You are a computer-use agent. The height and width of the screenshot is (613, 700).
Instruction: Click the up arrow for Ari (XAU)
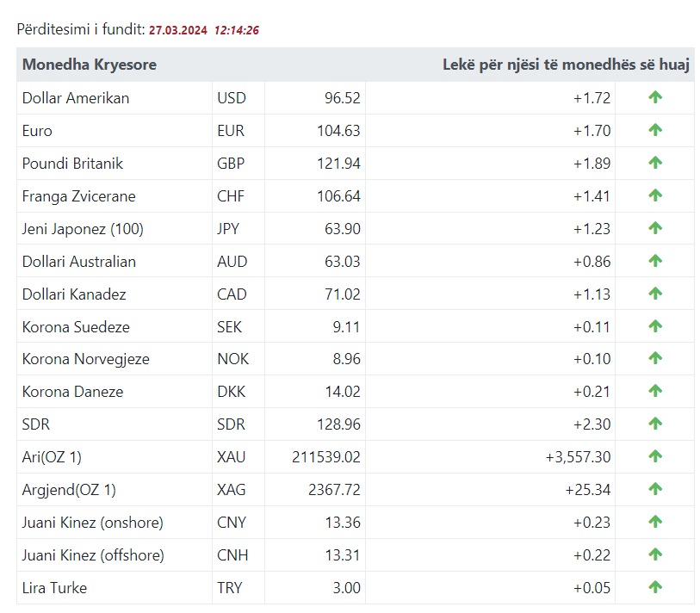coord(654,456)
